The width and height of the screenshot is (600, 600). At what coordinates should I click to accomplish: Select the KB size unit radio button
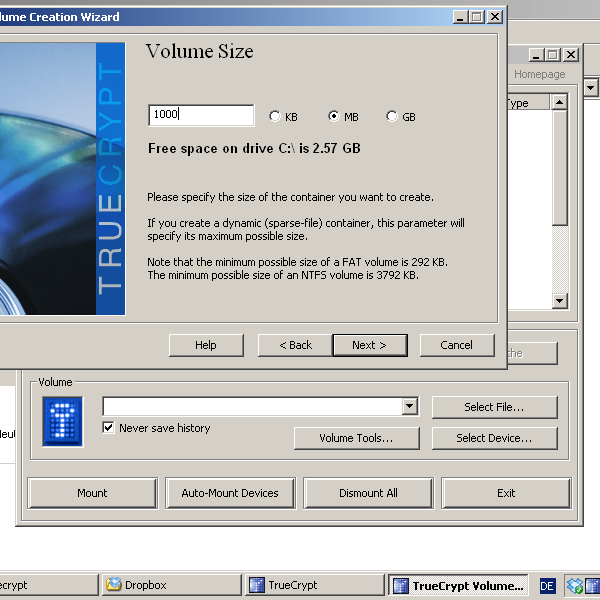pyautogui.click(x=274, y=116)
